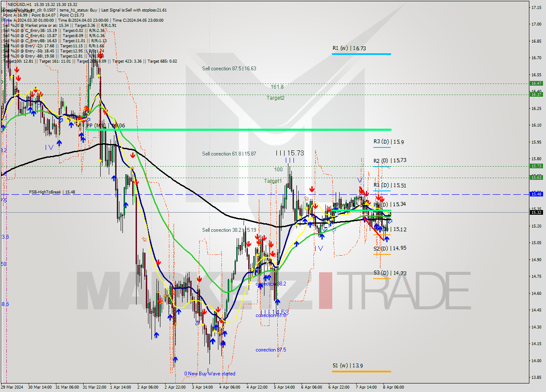Click the green 15.63 price tag on axis

[536, 177]
